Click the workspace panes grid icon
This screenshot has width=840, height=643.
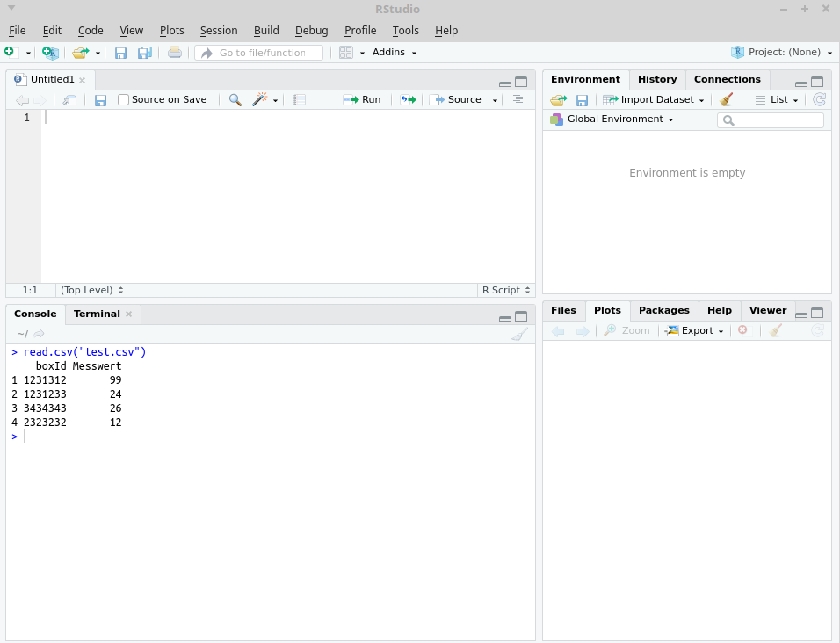tap(346, 53)
